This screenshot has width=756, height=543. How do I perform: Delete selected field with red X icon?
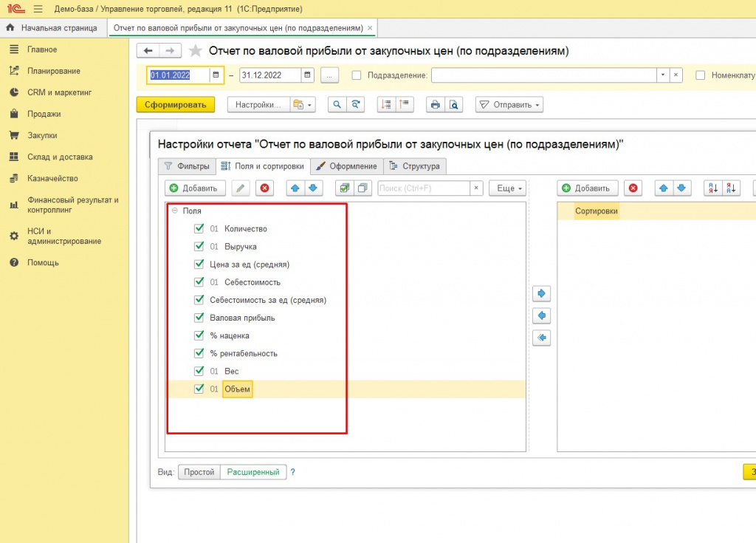tap(264, 188)
